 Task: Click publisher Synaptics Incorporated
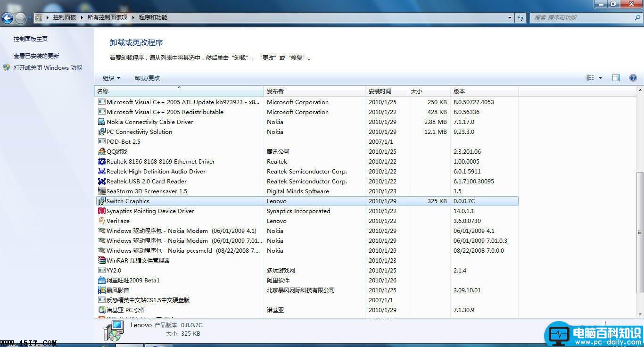pyautogui.click(x=298, y=211)
